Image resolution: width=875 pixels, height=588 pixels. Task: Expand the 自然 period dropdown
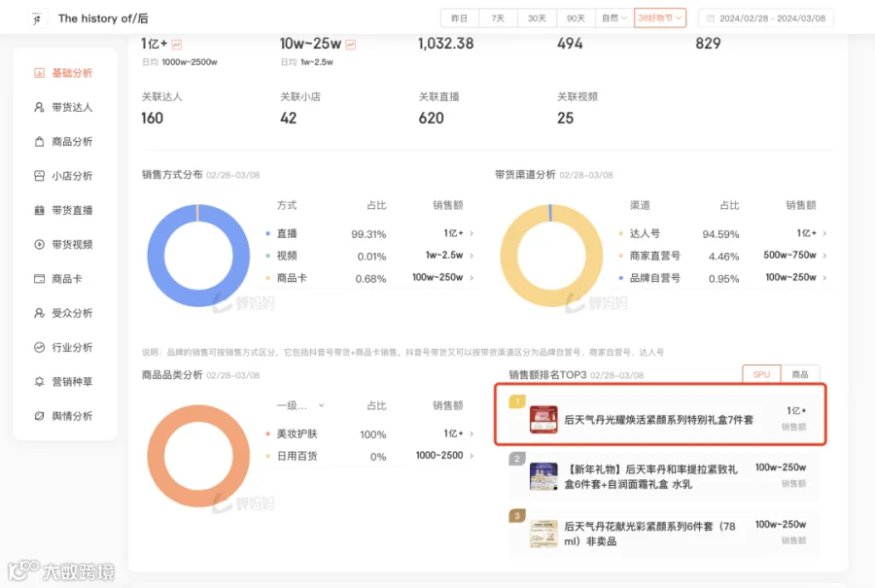(614, 18)
